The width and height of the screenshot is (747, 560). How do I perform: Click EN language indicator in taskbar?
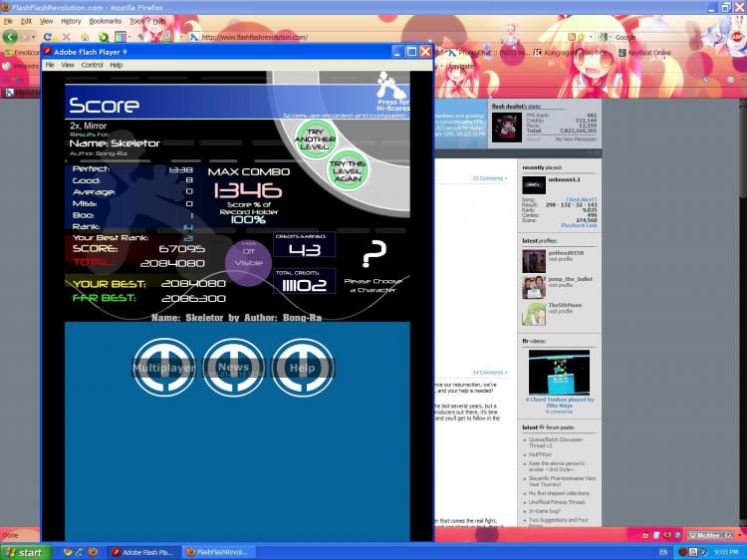point(663,552)
